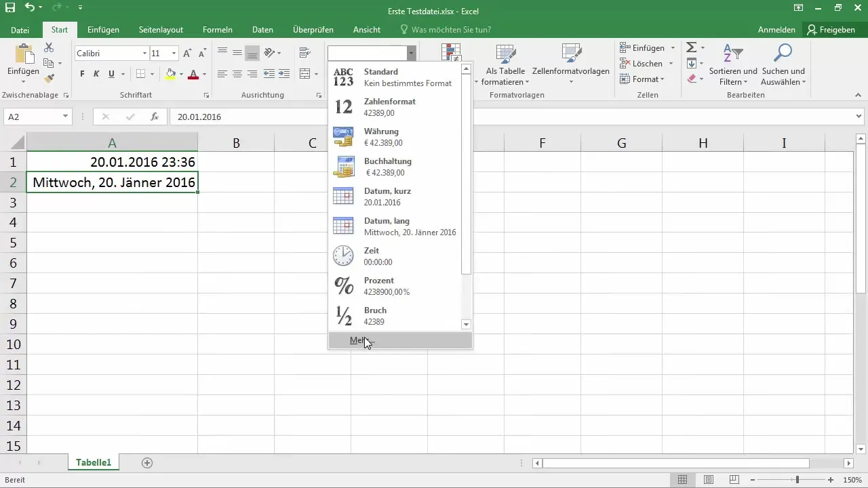Open the Einfügen ribbon tab
This screenshot has width=868, height=488.
point(104,30)
